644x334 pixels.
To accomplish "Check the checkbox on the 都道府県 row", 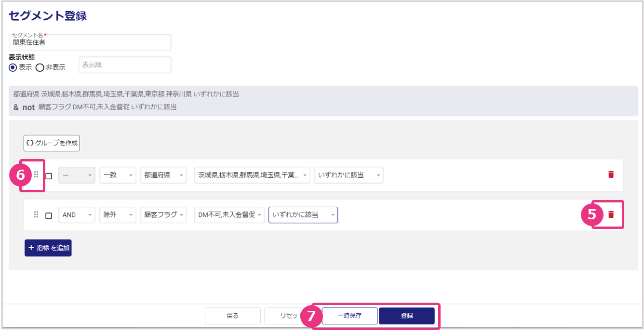I will click(49, 176).
